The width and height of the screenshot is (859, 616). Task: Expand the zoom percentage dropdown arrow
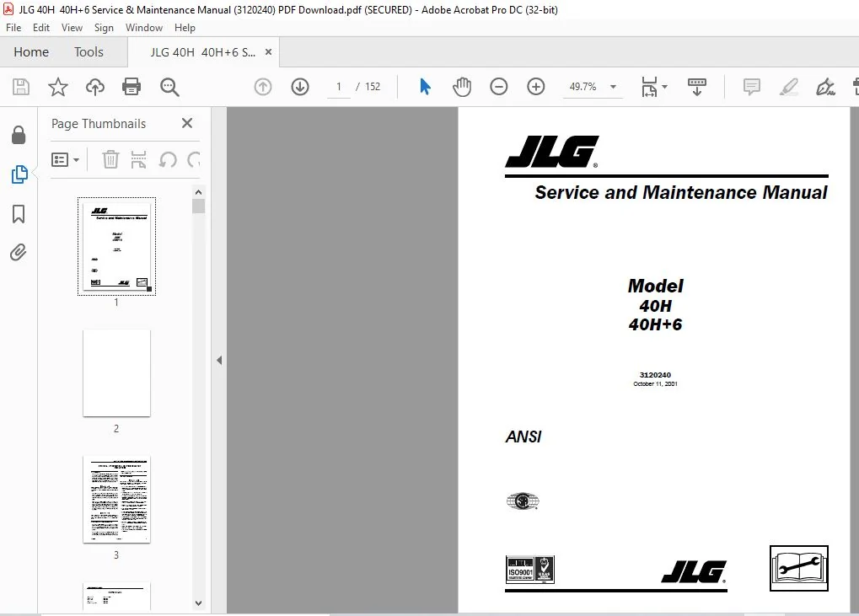[613, 87]
